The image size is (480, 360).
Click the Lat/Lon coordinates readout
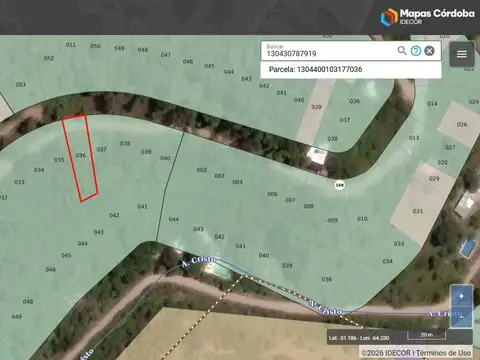pyautogui.click(x=359, y=338)
